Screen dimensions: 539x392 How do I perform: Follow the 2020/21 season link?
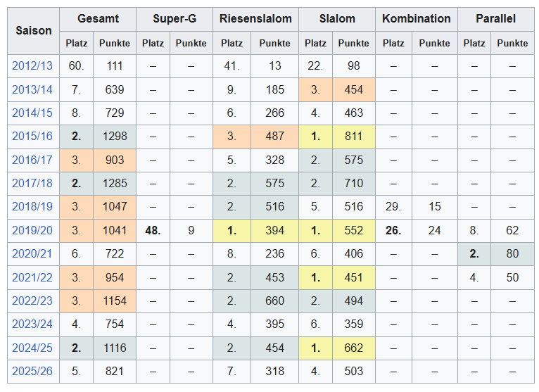pyautogui.click(x=32, y=254)
